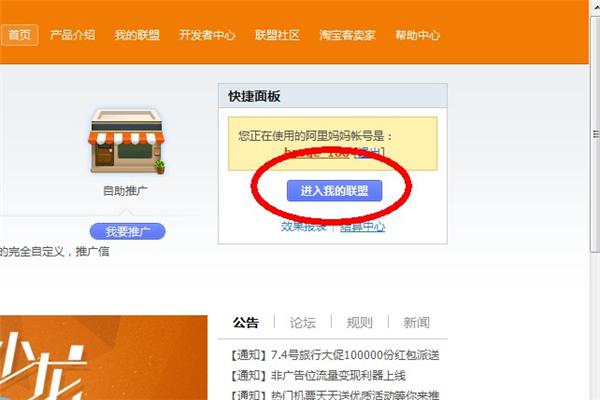This screenshot has height=400, width=600.
Task: Click the 自助推广 shop icon
Action: pyautogui.click(x=126, y=142)
